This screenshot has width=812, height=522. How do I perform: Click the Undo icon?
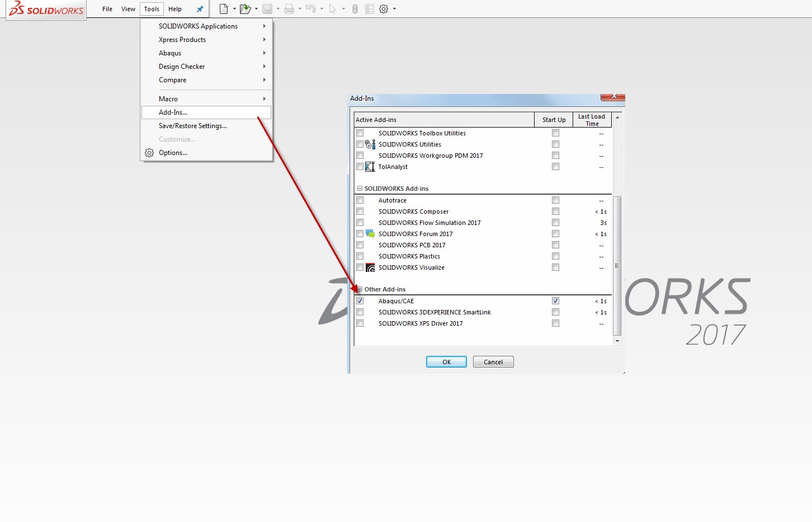312,8
